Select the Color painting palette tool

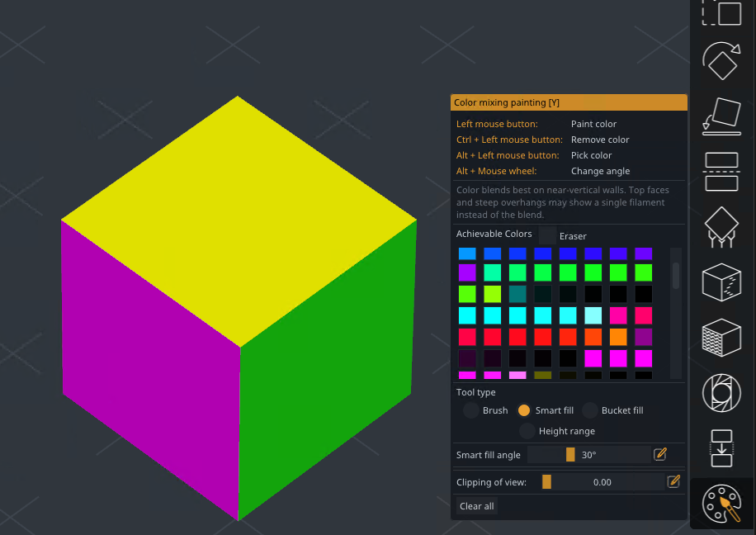tap(721, 504)
